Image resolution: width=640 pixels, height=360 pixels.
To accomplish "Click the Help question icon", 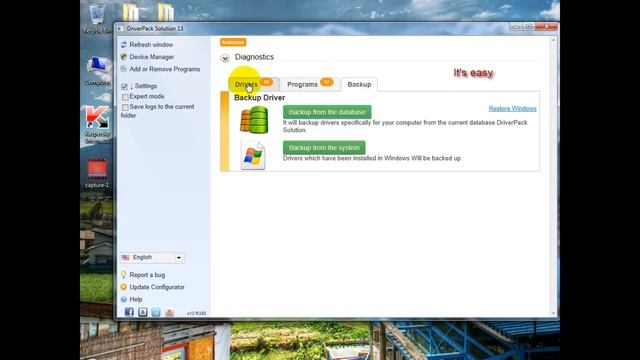I will (x=124, y=299).
